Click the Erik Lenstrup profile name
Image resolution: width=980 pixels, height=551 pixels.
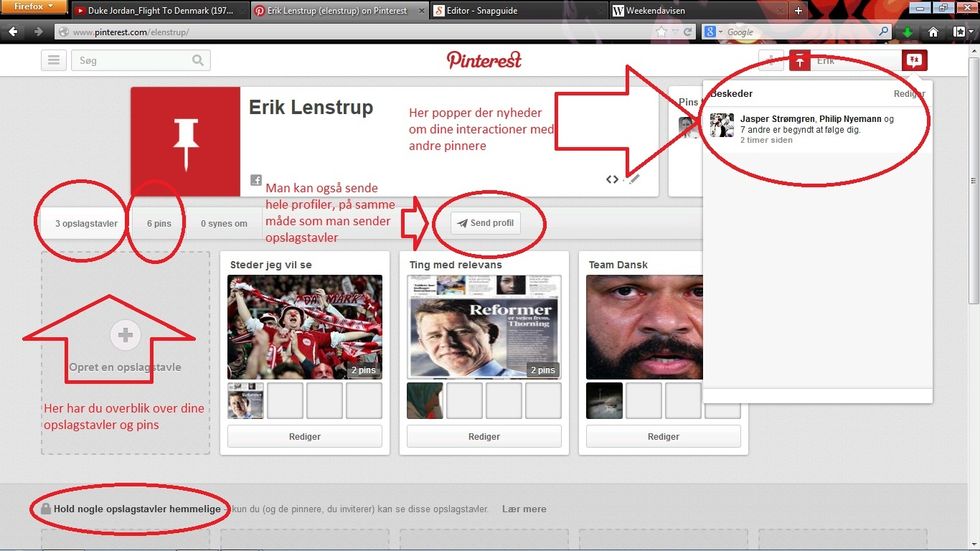311,107
